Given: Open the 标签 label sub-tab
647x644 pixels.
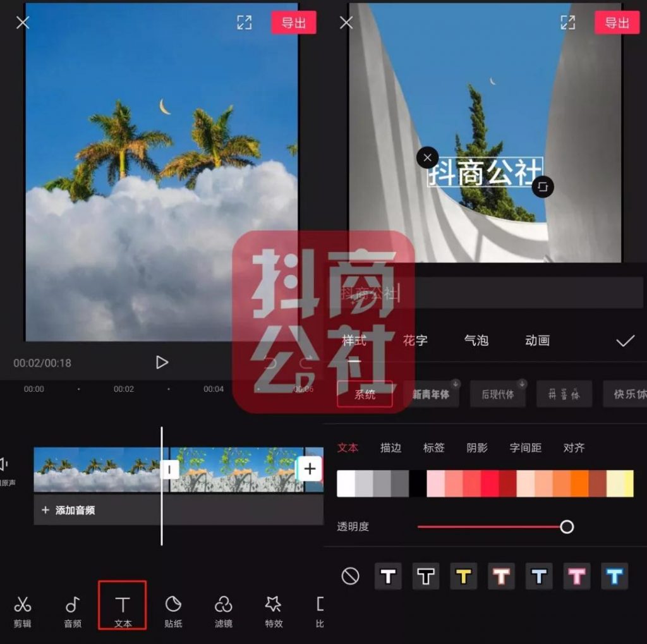Looking at the screenshot, I should click(x=434, y=448).
